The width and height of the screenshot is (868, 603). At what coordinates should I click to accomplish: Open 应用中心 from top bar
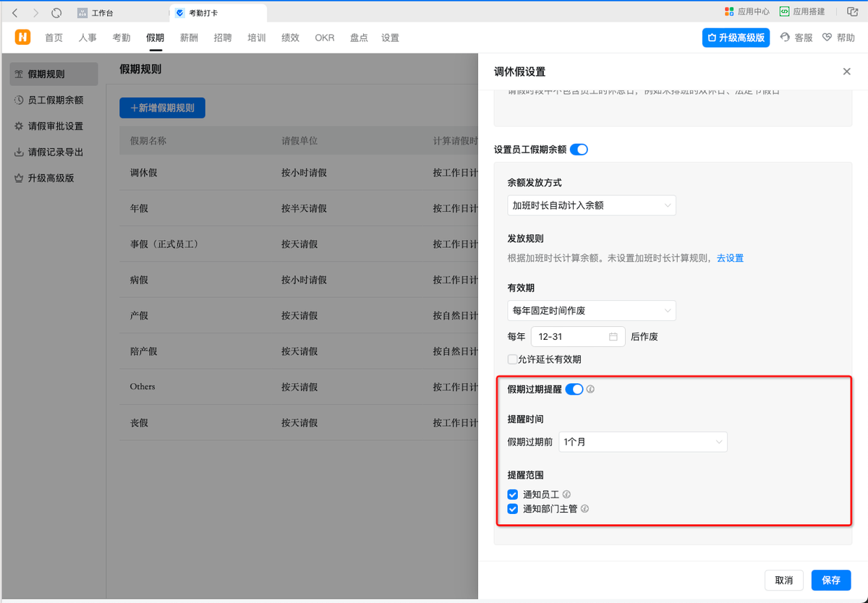[x=746, y=12]
